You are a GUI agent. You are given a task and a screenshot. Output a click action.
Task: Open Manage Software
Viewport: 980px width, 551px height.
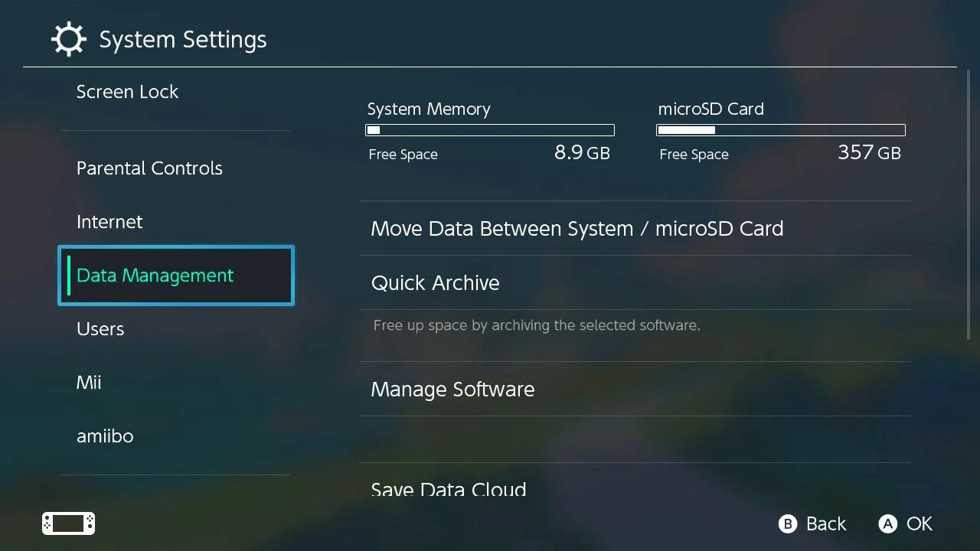[x=635, y=390]
